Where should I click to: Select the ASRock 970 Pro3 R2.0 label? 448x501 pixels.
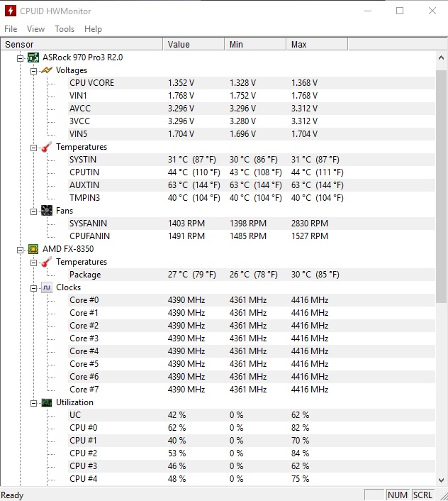point(83,57)
